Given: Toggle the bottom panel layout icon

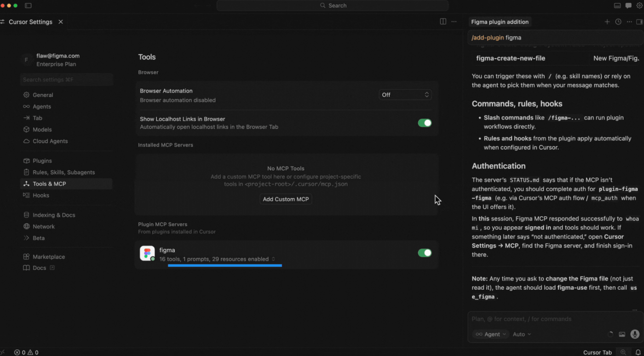Looking at the screenshot, I should [x=617, y=6].
